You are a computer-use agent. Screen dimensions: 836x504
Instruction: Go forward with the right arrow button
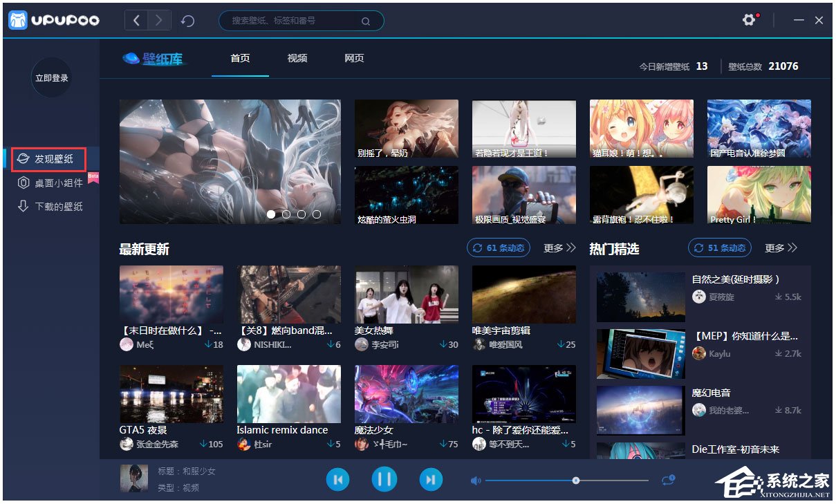click(x=159, y=20)
